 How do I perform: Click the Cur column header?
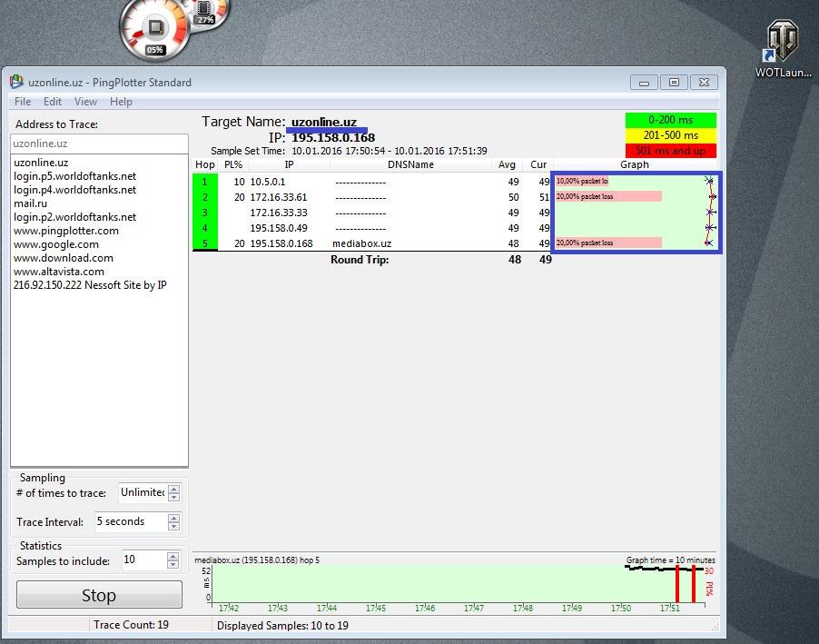coord(538,164)
